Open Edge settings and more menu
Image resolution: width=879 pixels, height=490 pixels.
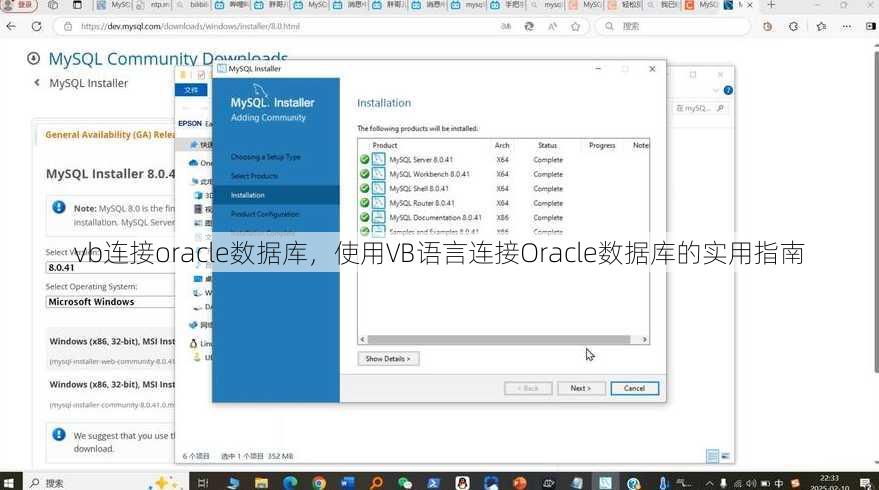click(x=846, y=26)
